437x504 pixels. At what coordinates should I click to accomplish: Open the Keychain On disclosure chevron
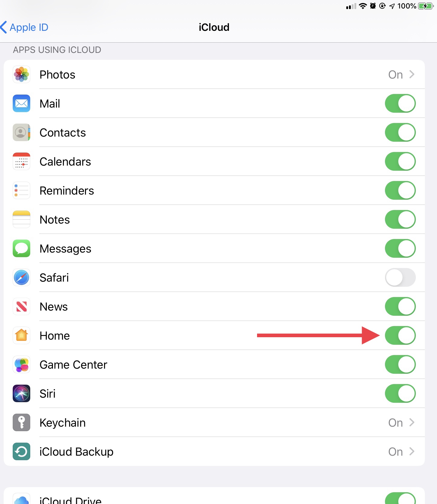(412, 422)
